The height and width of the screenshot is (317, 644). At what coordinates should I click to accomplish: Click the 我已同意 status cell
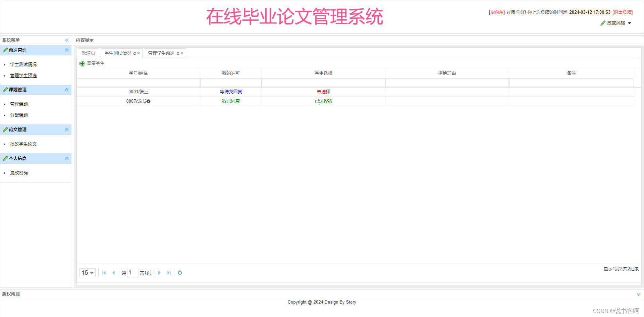tap(231, 101)
